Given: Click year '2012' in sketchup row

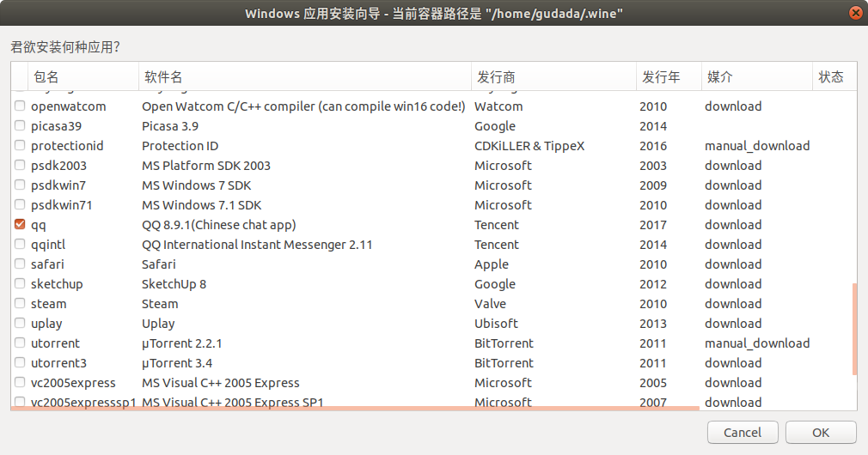Looking at the screenshot, I should click(x=652, y=284).
